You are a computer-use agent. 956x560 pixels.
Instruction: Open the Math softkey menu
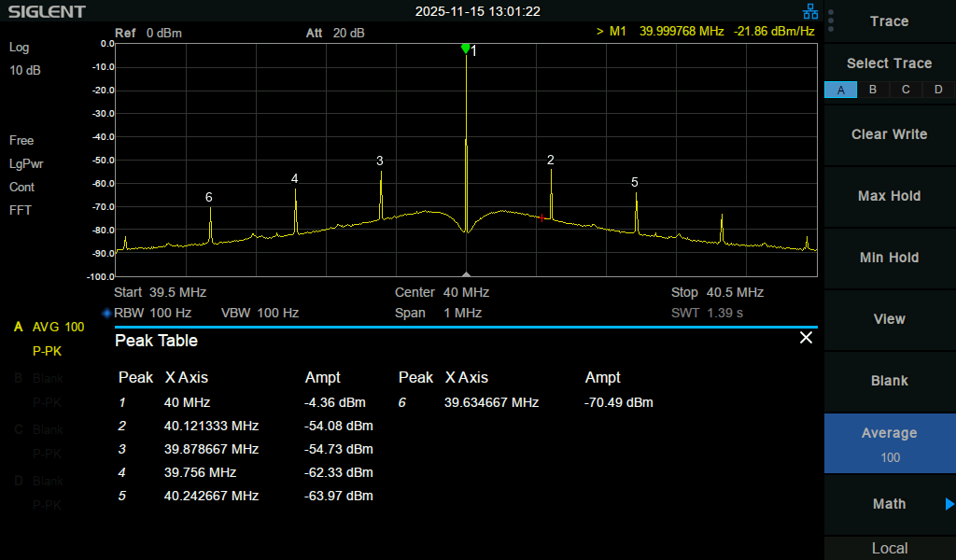pos(890,504)
